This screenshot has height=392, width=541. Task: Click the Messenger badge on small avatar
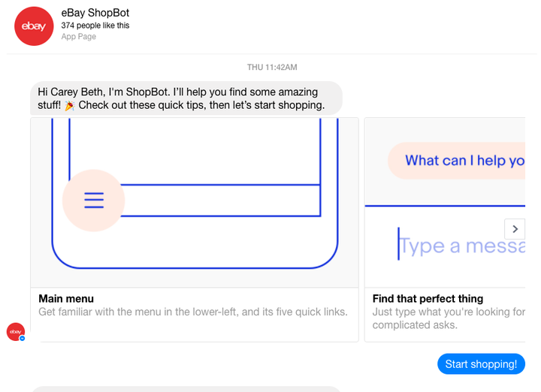22,338
